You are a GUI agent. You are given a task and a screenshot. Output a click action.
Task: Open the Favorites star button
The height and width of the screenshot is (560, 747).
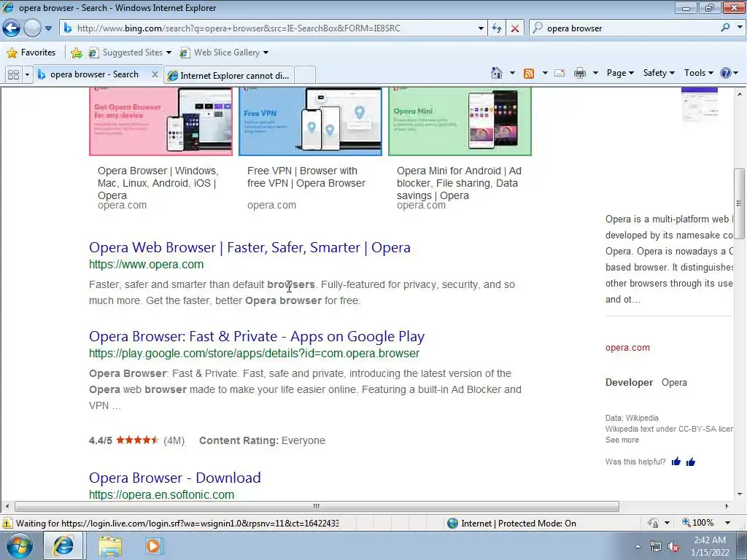click(x=31, y=52)
